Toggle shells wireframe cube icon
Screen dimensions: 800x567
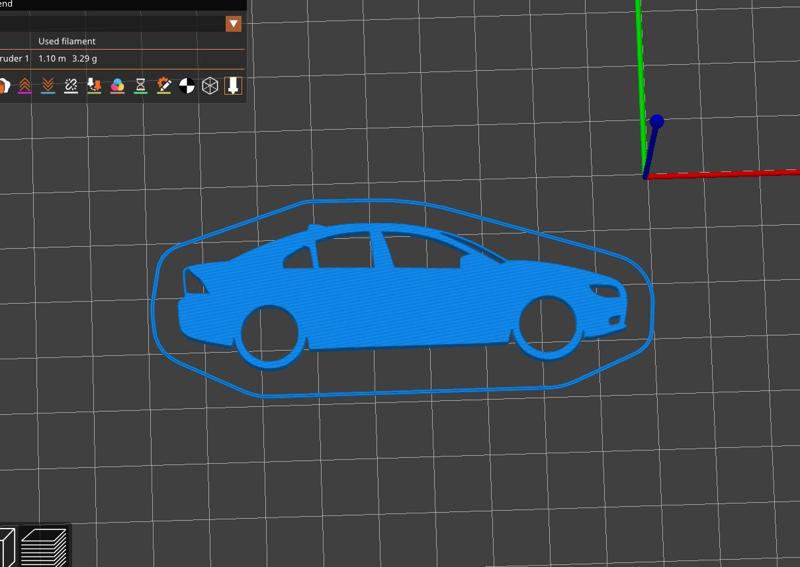coord(210,86)
